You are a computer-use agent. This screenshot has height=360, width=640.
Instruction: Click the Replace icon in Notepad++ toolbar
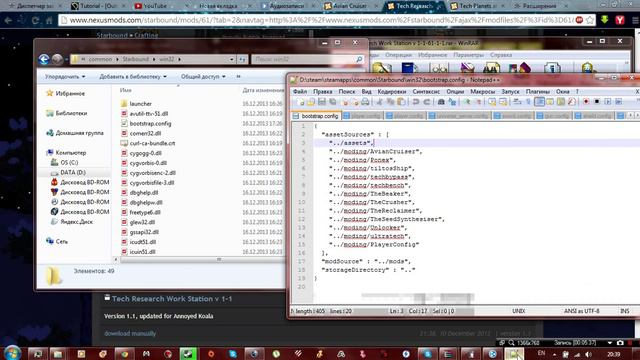click(452, 102)
